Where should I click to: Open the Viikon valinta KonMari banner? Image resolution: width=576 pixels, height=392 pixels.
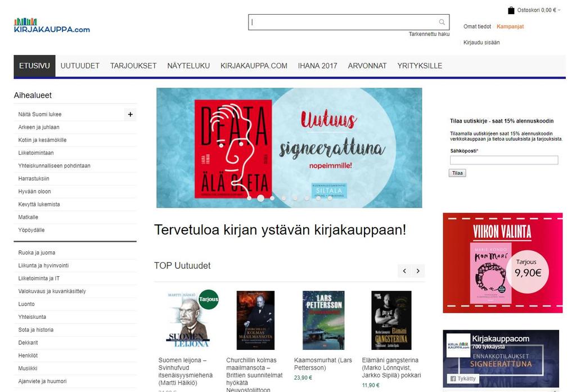pos(502,263)
